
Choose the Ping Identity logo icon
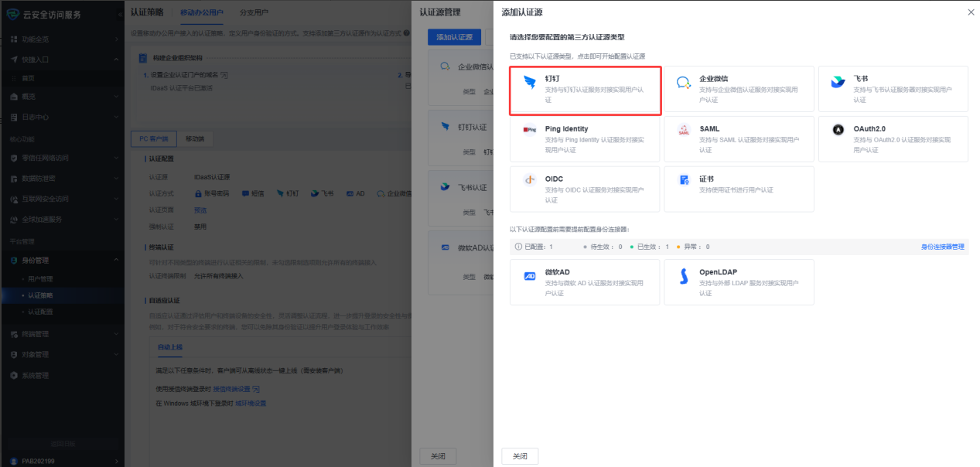coord(529,130)
